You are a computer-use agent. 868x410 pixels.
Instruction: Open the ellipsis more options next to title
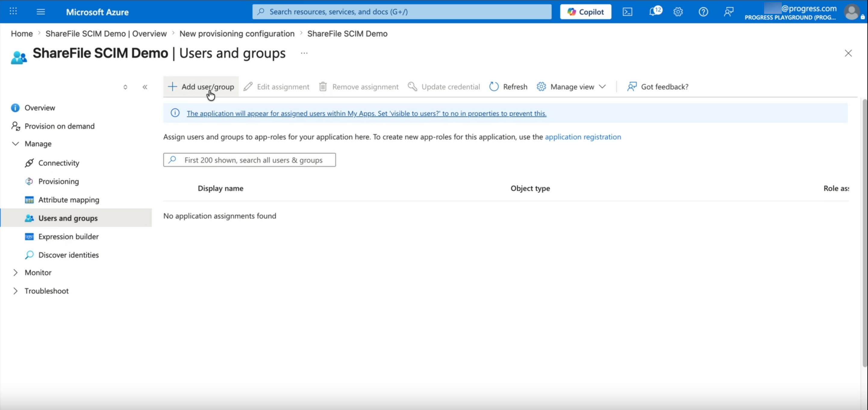[304, 53]
